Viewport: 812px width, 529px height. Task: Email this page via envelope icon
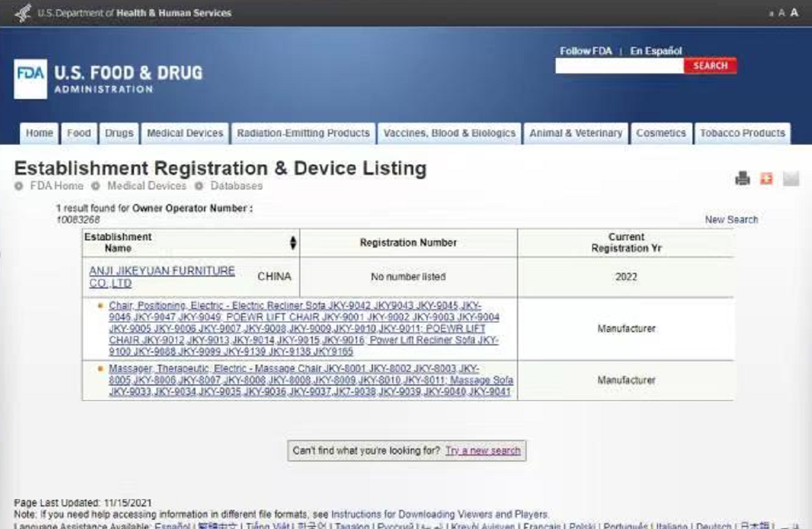click(791, 178)
